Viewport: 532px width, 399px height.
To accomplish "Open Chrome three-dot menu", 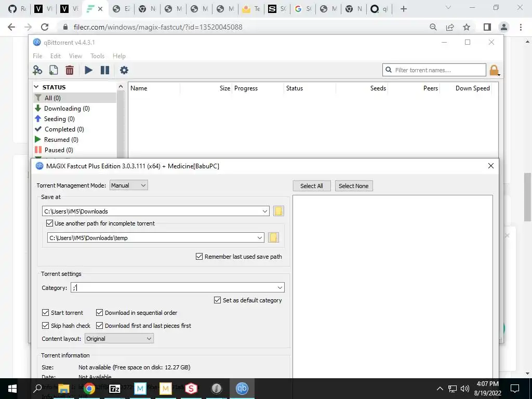I will pos(521,27).
